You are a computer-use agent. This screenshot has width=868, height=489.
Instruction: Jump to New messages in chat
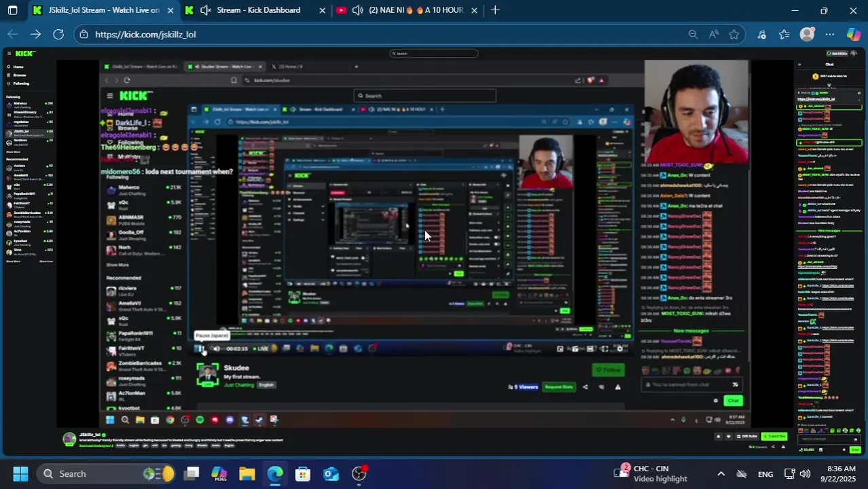click(829, 230)
